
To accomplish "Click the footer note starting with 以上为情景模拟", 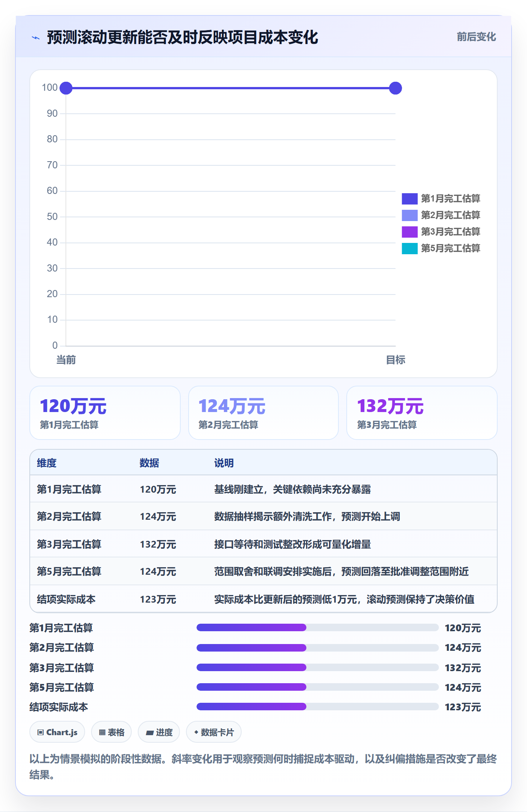I will [x=263, y=766].
